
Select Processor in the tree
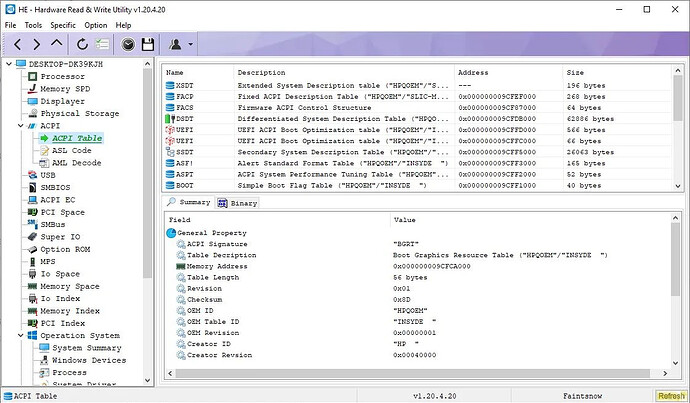click(62, 77)
